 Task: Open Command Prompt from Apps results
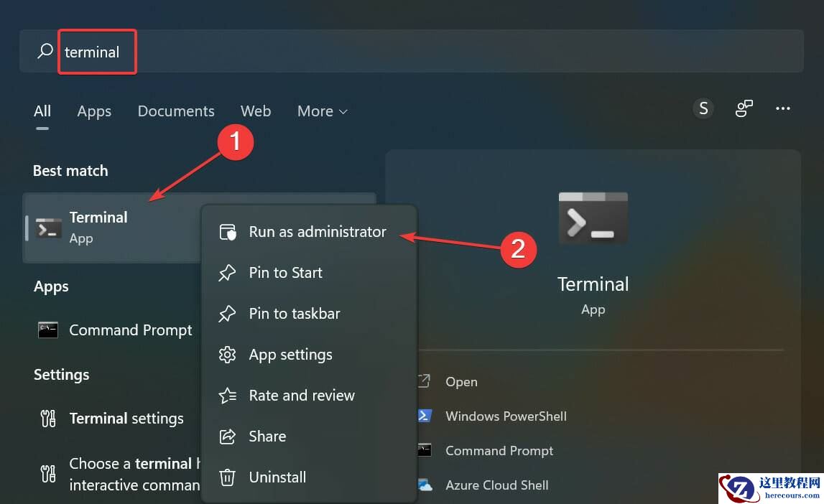(130, 330)
